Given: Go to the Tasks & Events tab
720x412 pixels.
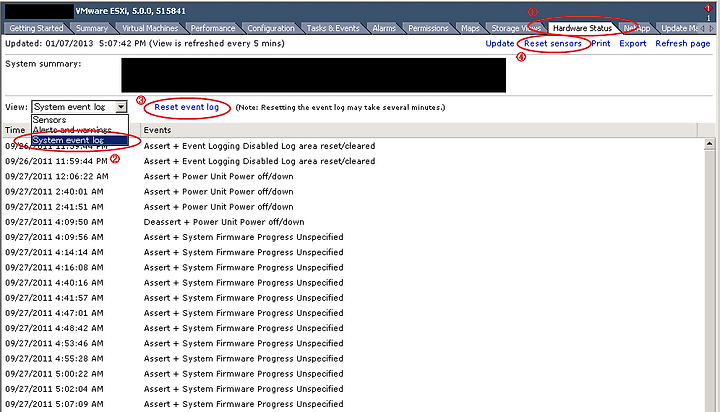Looking at the screenshot, I should [333, 28].
